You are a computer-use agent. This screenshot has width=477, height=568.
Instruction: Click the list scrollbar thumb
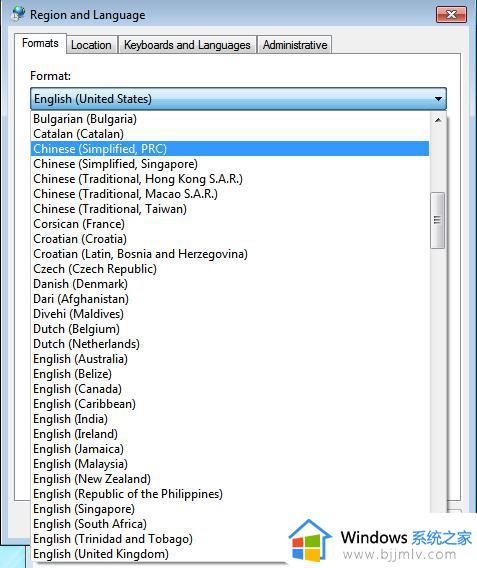tap(438, 220)
